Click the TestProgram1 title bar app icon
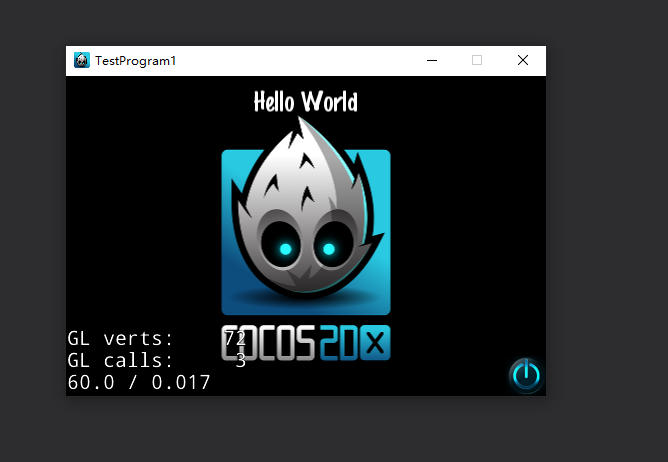The image size is (668, 462). click(82, 61)
